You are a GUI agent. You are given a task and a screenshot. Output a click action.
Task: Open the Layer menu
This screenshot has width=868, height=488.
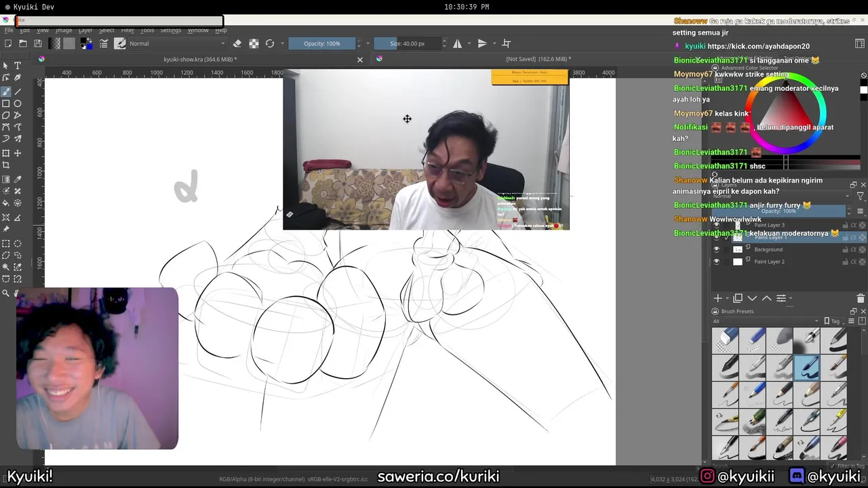coord(85,30)
